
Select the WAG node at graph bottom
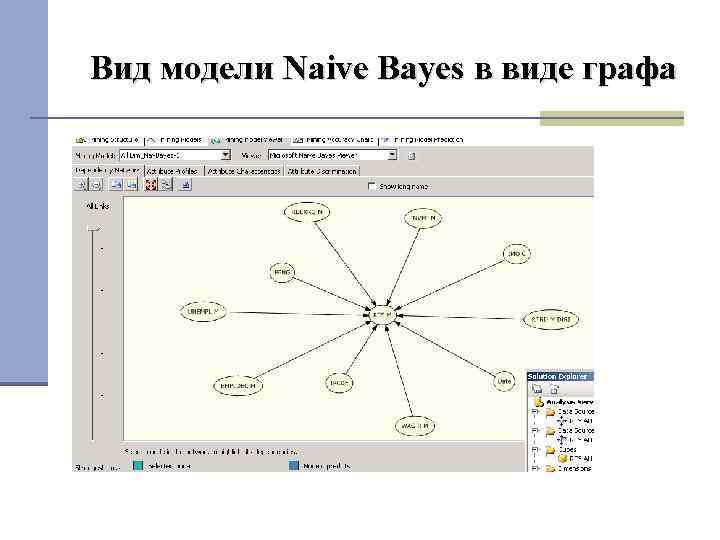click(415, 426)
